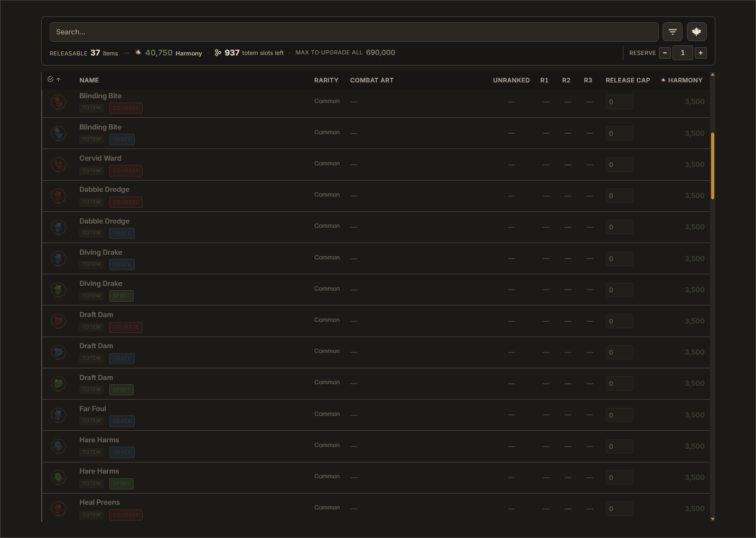This screenshot has width=756, height=538.
Task: Click the Dabble Dredge Grace totem icon
Action: [59, 227]
